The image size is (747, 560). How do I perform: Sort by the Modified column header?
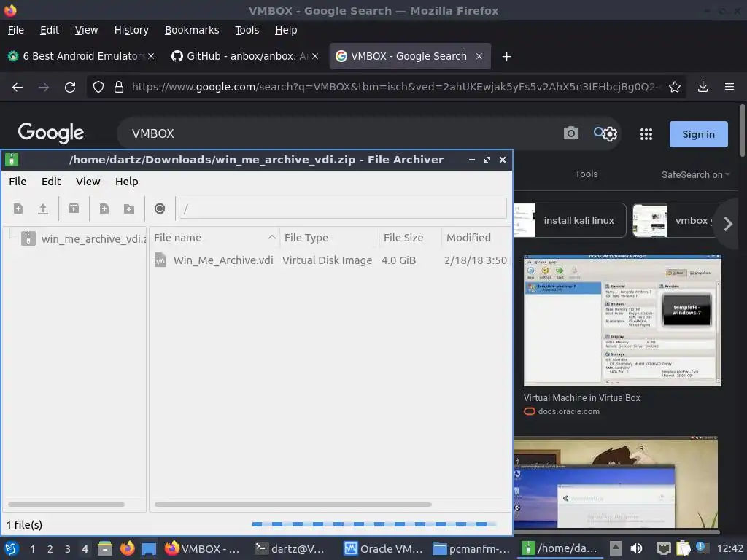point(476,237)
